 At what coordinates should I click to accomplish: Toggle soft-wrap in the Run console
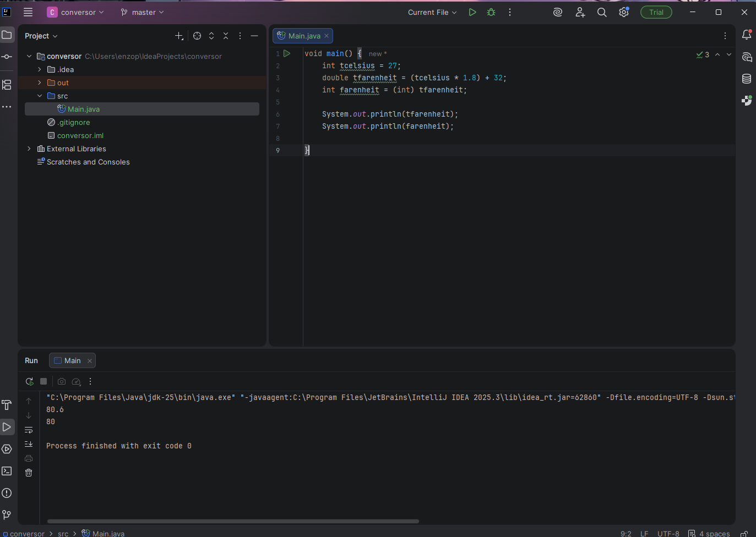point(29,430)
